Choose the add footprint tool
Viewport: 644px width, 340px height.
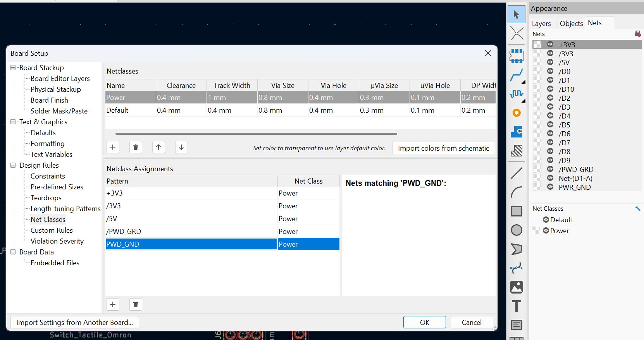[517, 56]
